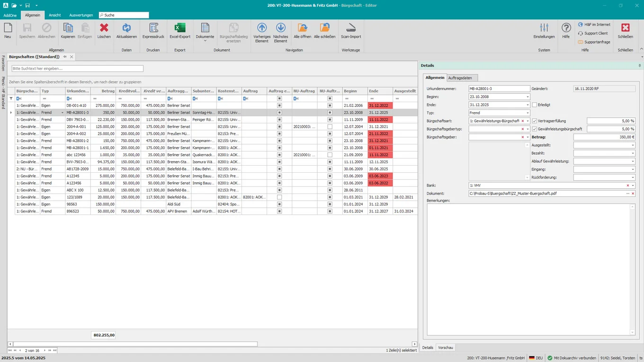Refresh data with the Aktualisieren icon

[x=126, y=28]
